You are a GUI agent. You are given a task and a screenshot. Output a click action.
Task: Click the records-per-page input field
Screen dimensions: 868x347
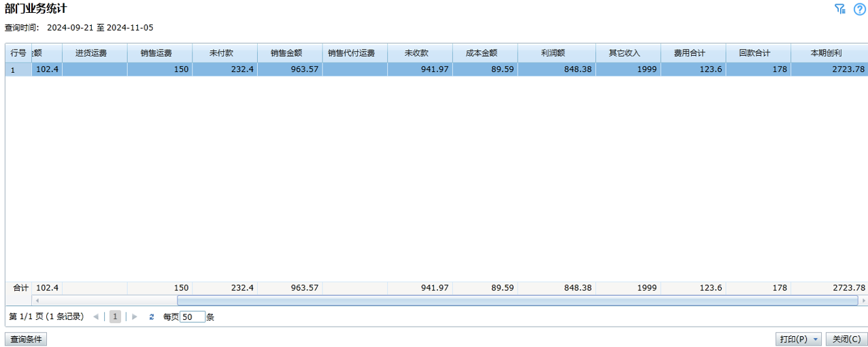click(193, 317)
